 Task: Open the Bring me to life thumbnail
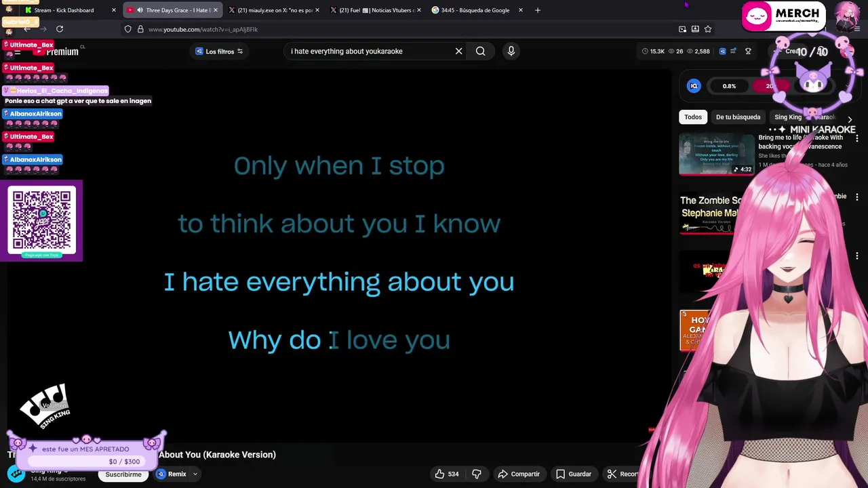[x=716, y=154]
